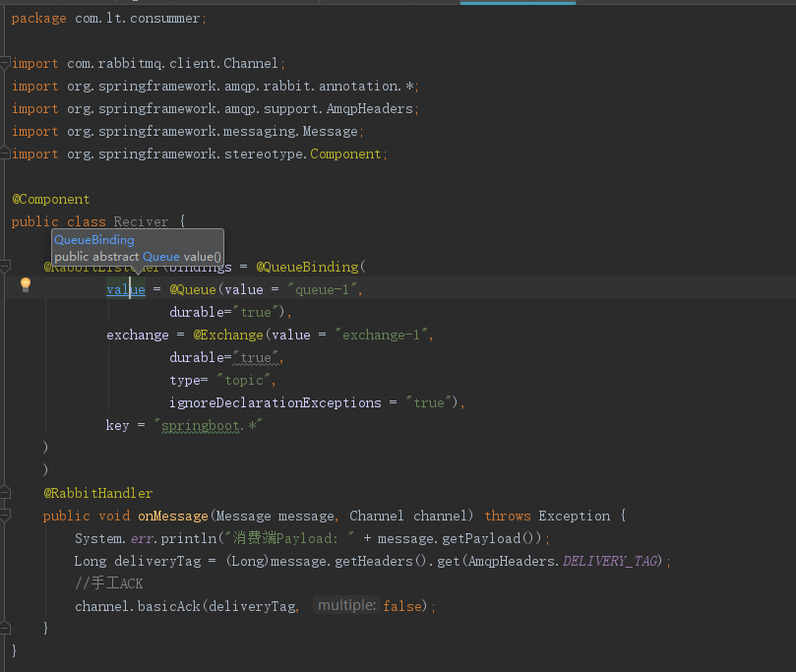Click DELIVERY_TAG constant in getHeaders line

[x=599, y=561]
